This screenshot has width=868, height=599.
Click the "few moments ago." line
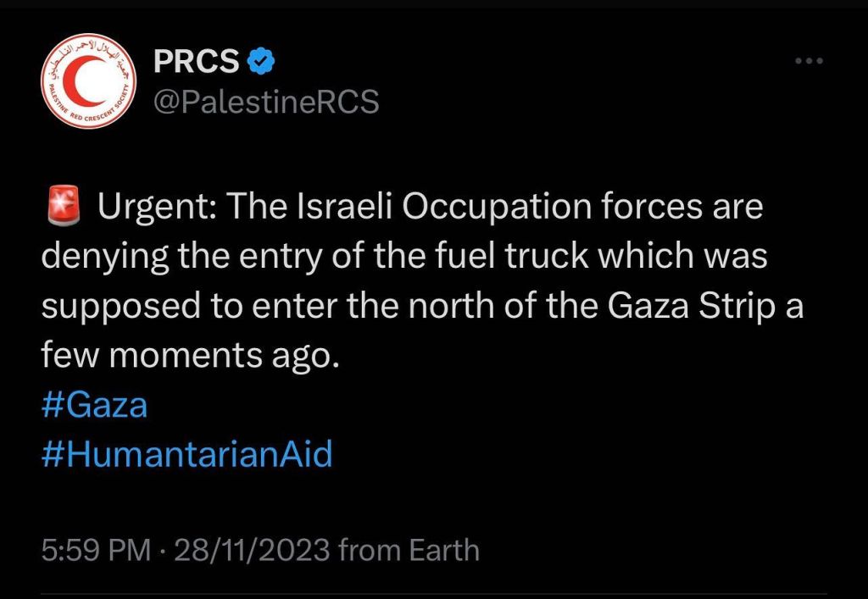click(x=190, y=355)
